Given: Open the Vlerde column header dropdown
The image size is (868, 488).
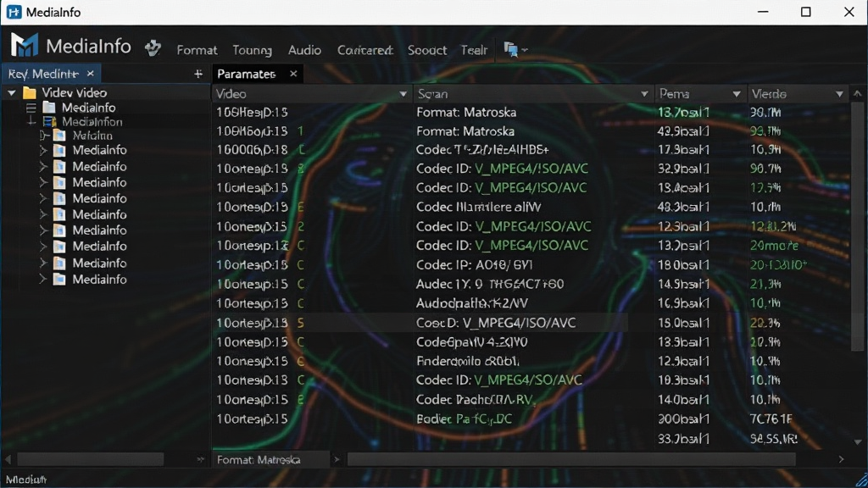Looking at the screenshot, I should point(839,94).
